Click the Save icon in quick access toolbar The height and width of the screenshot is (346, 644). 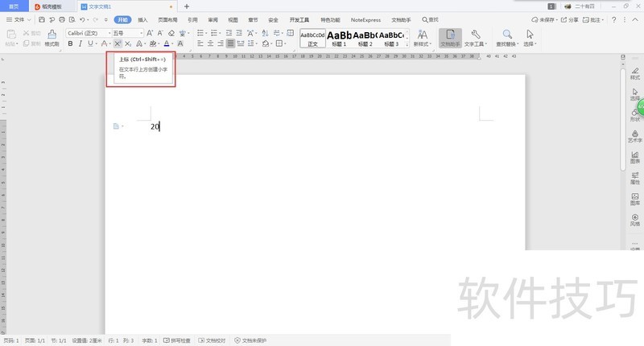tap(42, 19)
